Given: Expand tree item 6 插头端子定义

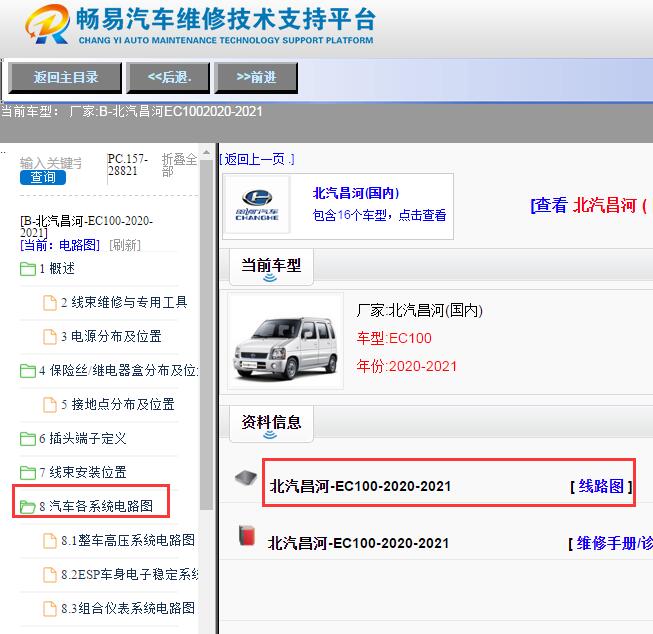Looking at the screenshot, I should [82, 438].
